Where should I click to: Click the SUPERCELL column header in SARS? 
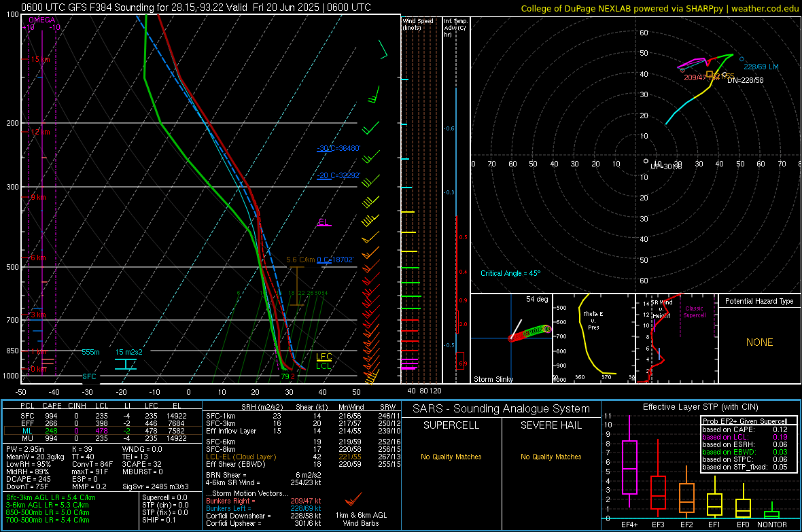tap(451, 425)
